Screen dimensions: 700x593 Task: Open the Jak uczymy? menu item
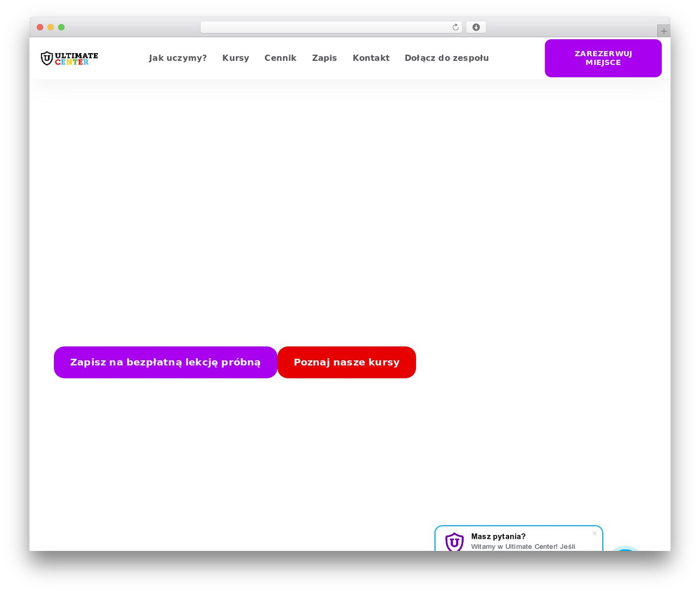coord(178,58)
